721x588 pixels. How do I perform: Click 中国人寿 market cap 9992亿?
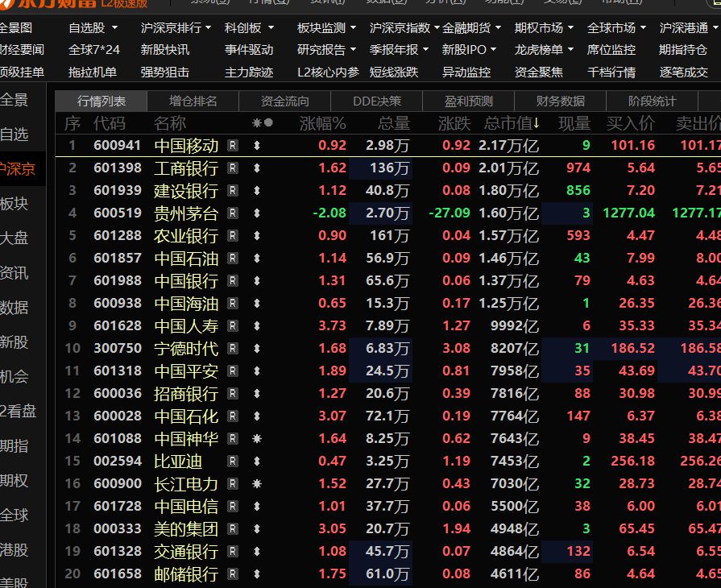[515, 326]
